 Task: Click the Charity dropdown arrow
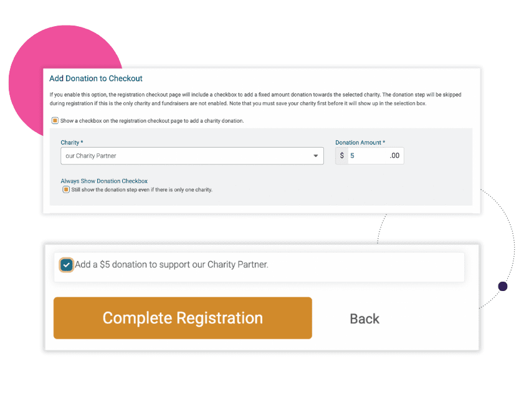(315, 156)
